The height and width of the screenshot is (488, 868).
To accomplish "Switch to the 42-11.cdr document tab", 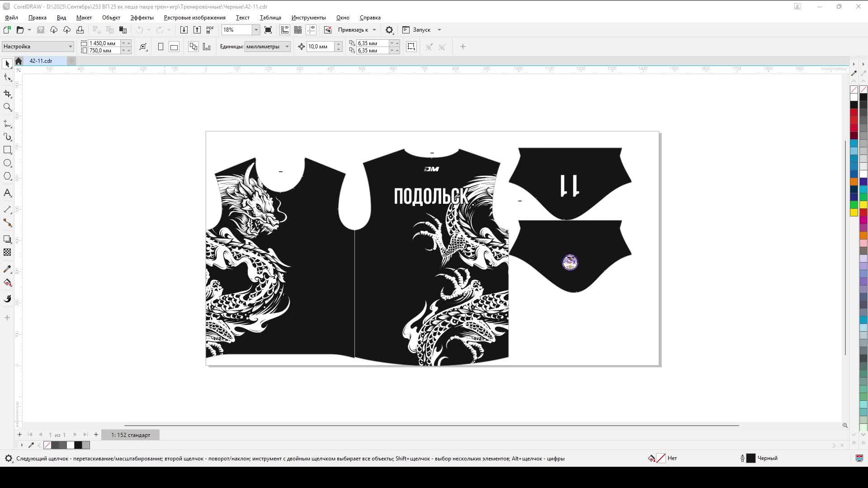I will [41, 61].
